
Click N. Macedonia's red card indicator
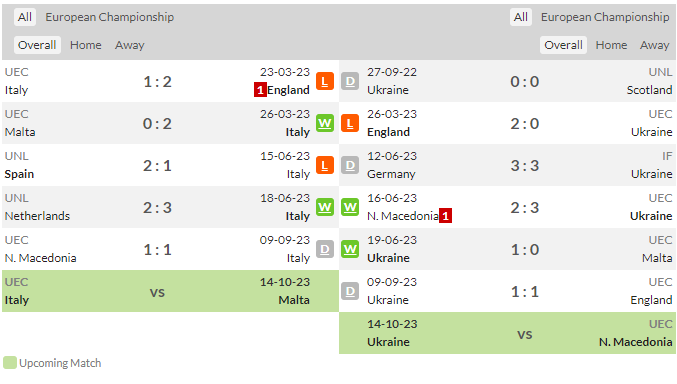tap(446, 216)
